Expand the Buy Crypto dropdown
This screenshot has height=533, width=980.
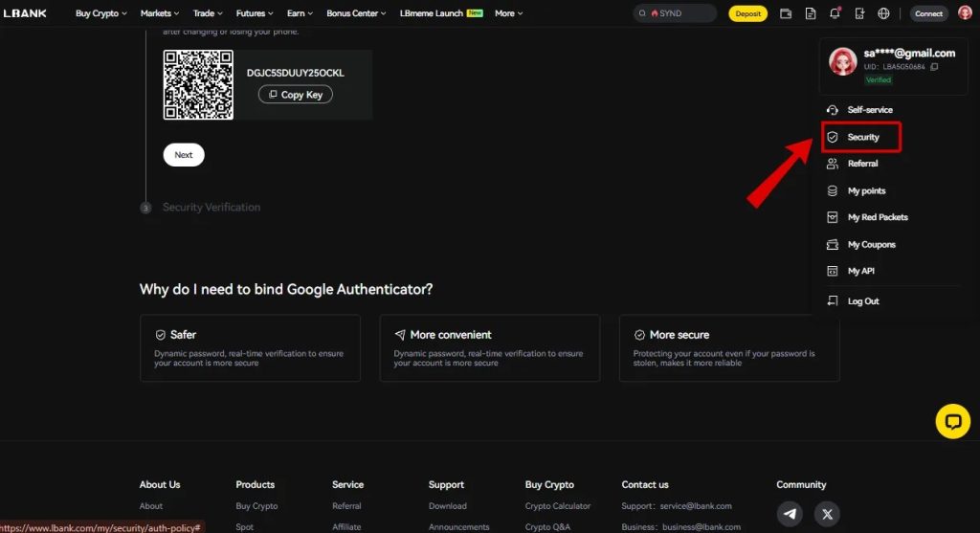(101, 13)
